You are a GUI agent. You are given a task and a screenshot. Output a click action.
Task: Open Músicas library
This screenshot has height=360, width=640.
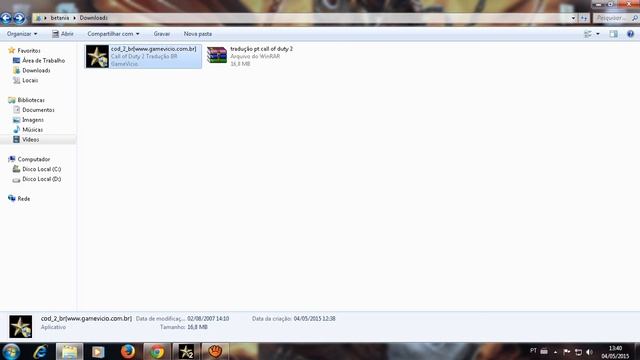[33, 130]
